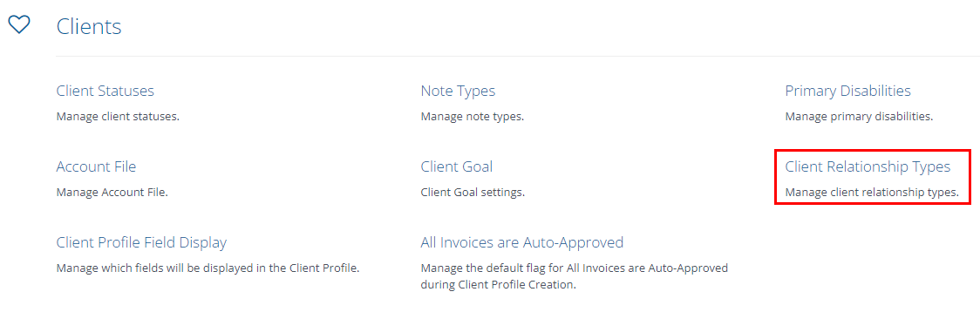
Task: Click the 'Client Goal settings.' description text
Action: pos(473,193)
